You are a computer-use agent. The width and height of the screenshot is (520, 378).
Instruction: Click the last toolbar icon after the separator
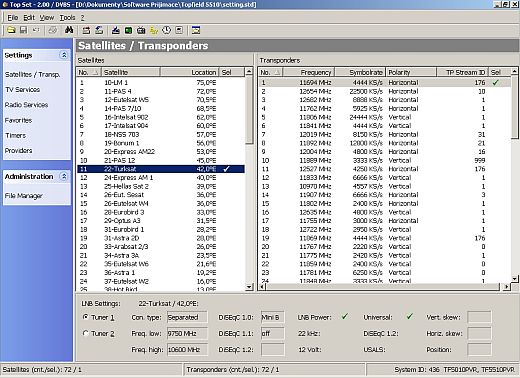point(196,30)
